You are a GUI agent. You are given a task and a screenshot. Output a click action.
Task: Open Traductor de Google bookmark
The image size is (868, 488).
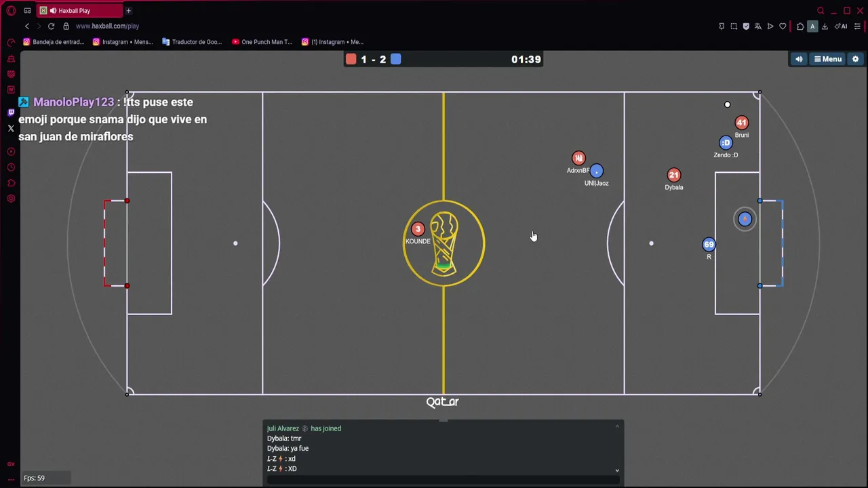[192, 42]
